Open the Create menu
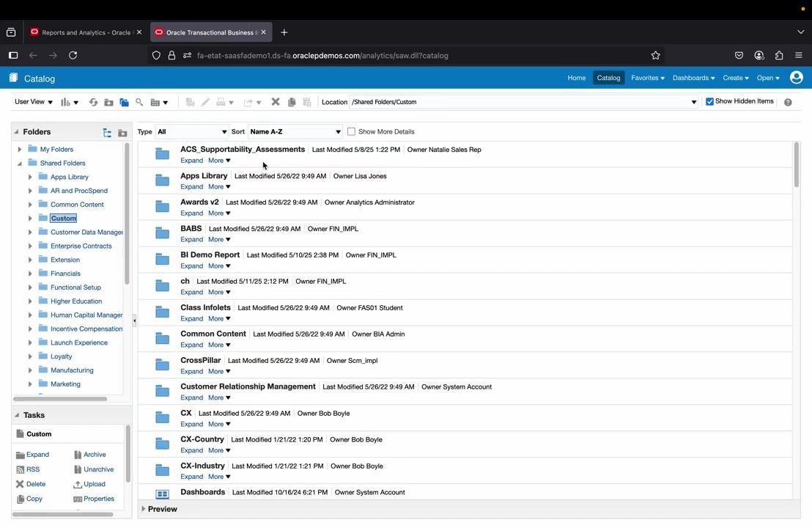Viewport: 812px width, 528px height. pos(735,78)
